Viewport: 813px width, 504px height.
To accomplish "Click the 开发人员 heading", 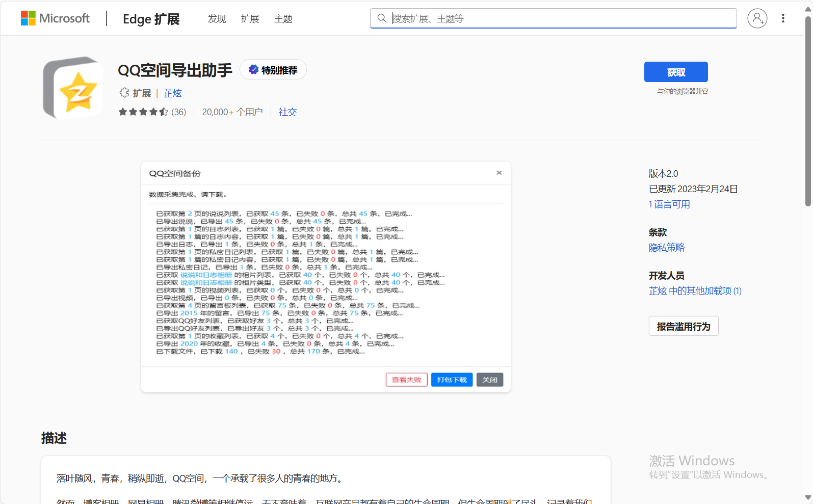I will point(666,276).
